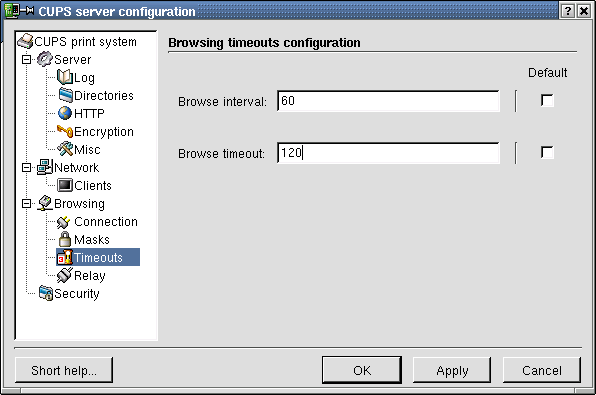Select the Encryption key icon
Image resolution: width=596 pixels, height=395 pixels.
click(65, 131)
